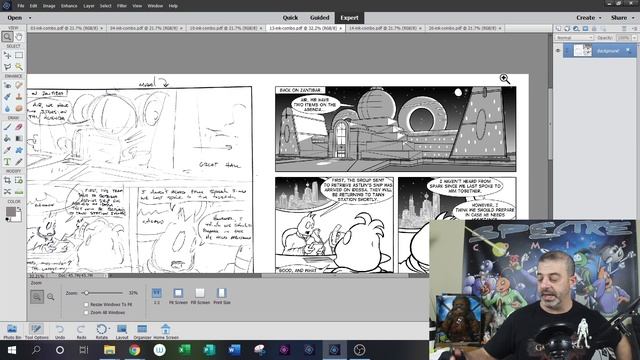This screenshot has height=360, width=640.
Task: Select the Custom Shape tool
Action: pyautogui.click(x=19, y=150)
